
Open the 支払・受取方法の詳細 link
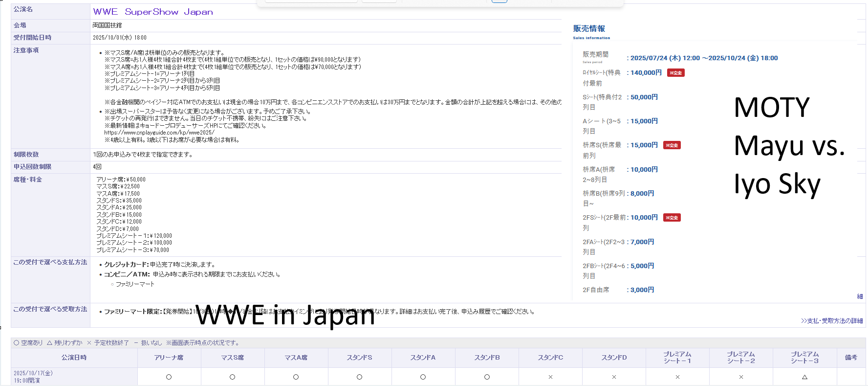click(832, 321)
